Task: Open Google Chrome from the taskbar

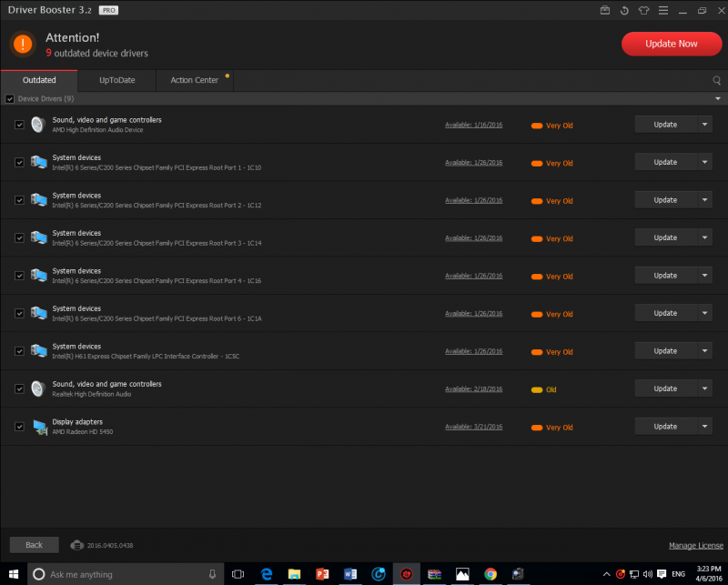Action: tap(490, 574)
